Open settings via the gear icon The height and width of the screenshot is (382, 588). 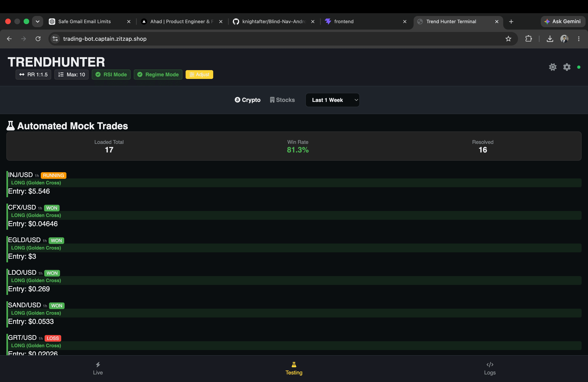[x=567, y=67]
